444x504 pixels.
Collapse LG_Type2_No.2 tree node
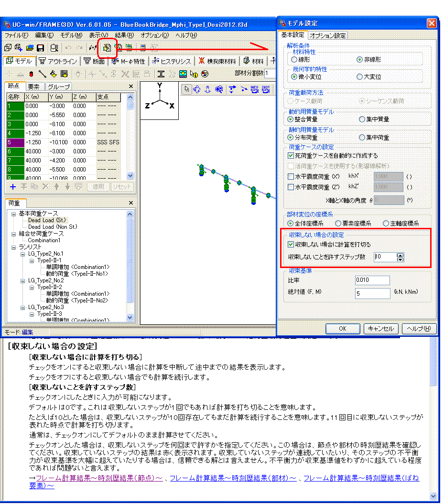[22, 281]
